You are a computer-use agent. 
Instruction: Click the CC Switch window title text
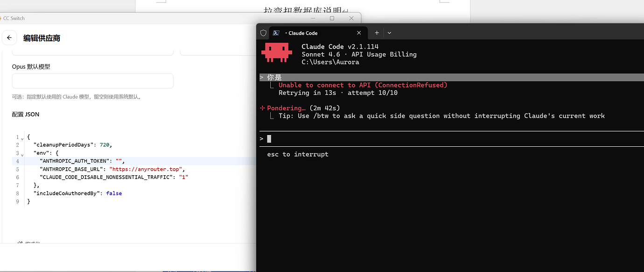coord(14,18)
